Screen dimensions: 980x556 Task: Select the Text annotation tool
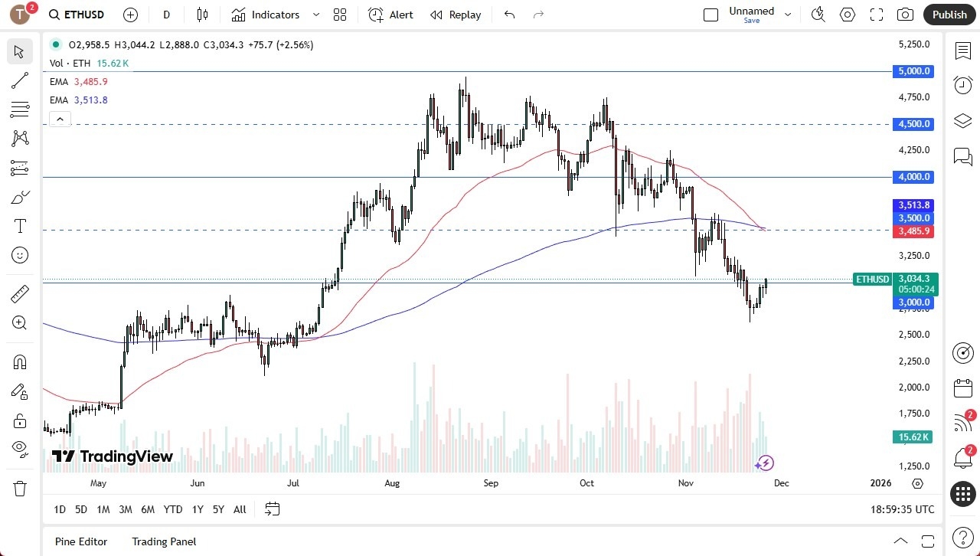[19, 226]
